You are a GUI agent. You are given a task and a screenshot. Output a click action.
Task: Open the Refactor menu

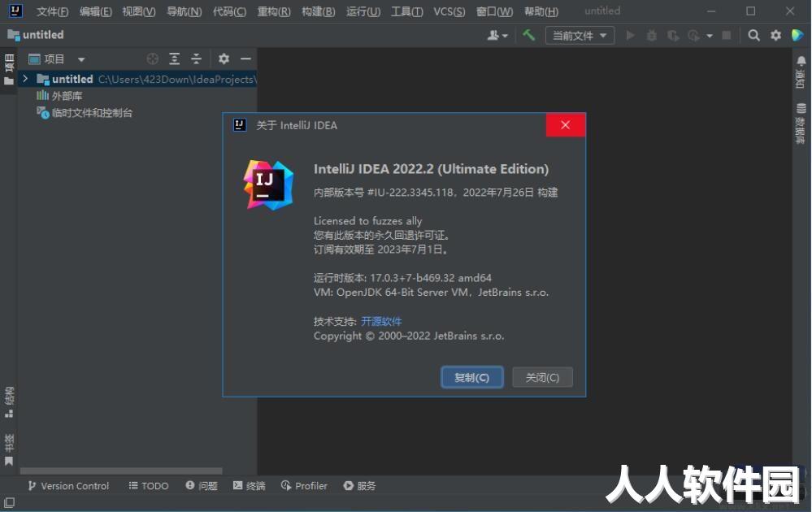tap(274, 11)
